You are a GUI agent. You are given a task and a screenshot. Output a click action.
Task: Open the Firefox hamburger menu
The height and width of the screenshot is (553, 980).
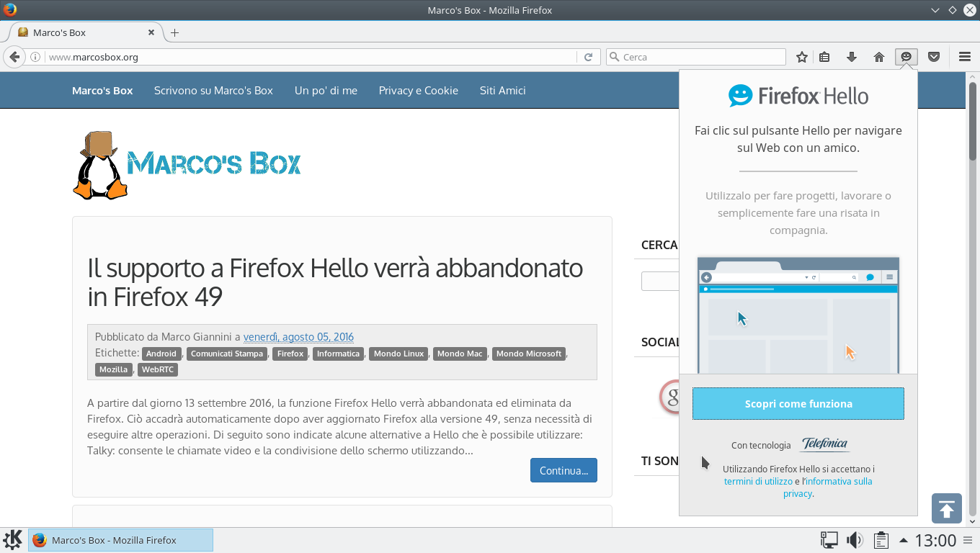pos(965,57)
